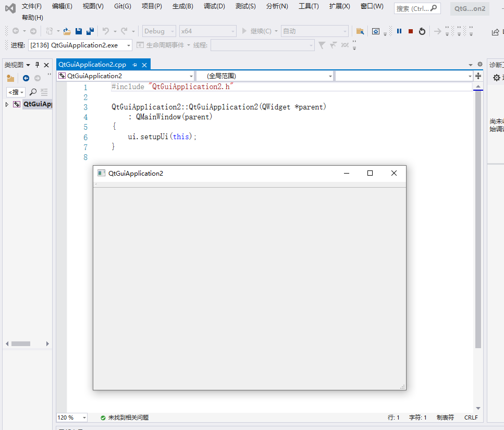
Task: Click the Live Share icon at top right
Action: (495, 32)
